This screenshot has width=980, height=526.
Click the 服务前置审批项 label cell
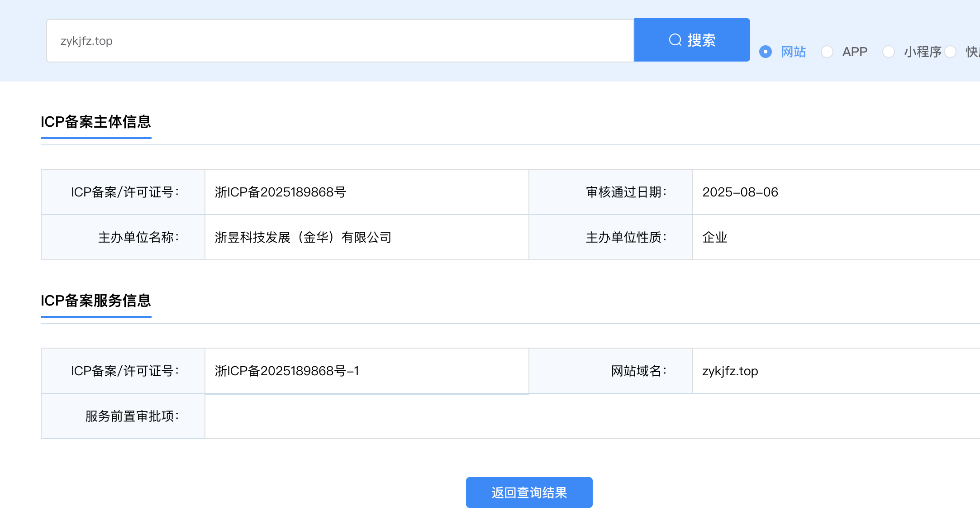point(132,416)
